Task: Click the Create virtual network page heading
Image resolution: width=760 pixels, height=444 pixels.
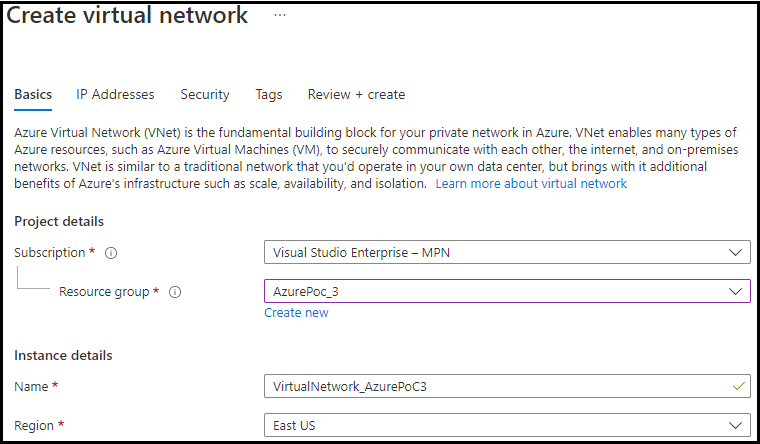Action: pos(128,16)
